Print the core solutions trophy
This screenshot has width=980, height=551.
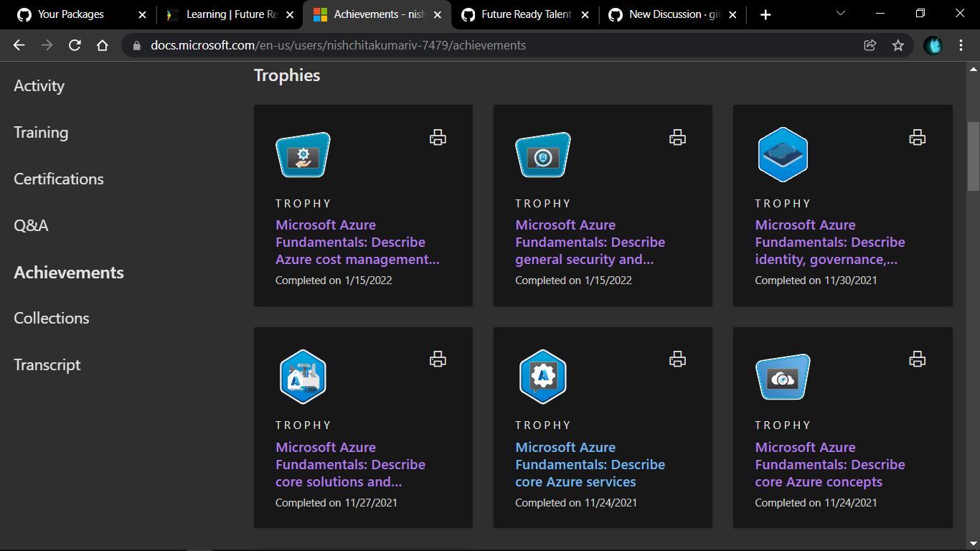pos(438,359)
